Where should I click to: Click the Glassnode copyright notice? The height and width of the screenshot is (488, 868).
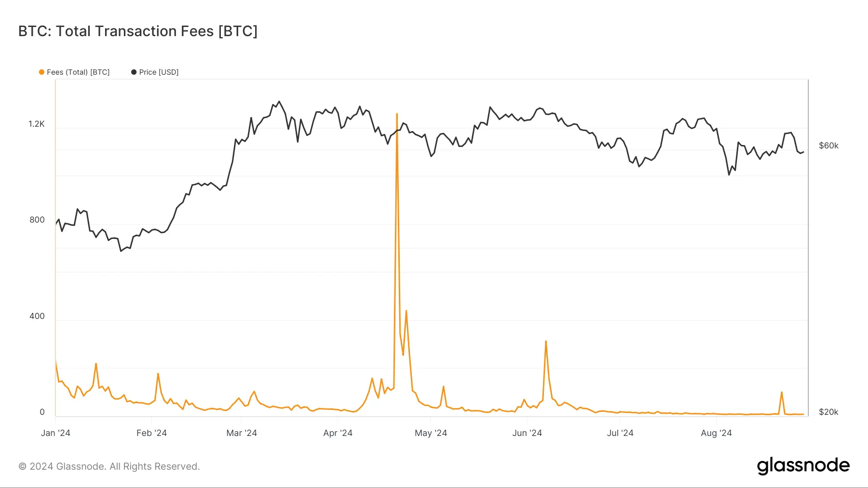coord(109,466)
